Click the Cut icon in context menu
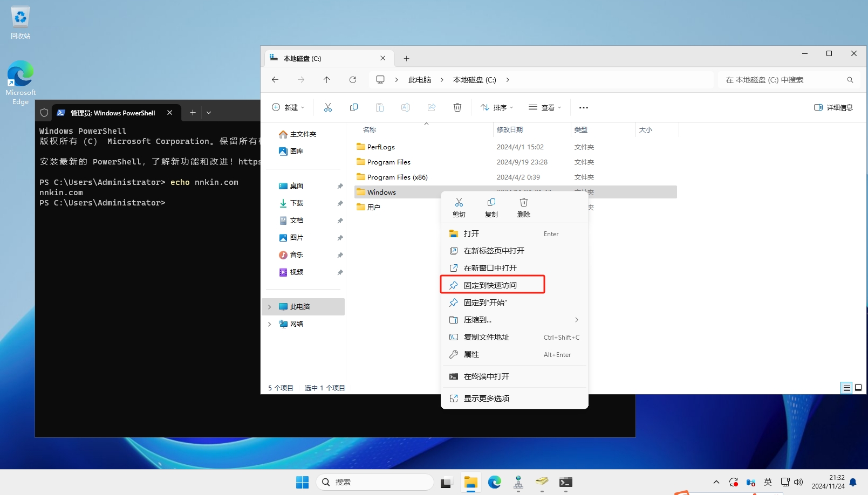Image resolution: width=868 pixels, height=495 pixels. click(459, 207)
